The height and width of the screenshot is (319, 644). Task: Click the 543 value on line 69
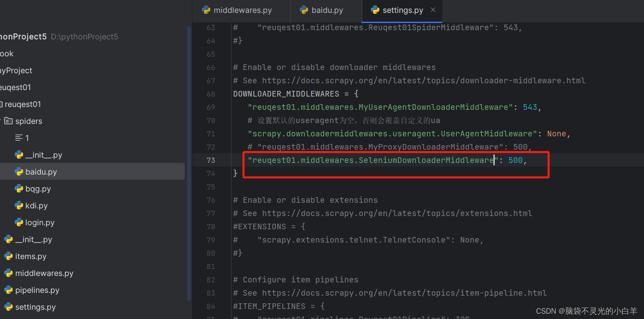(530, 107)
